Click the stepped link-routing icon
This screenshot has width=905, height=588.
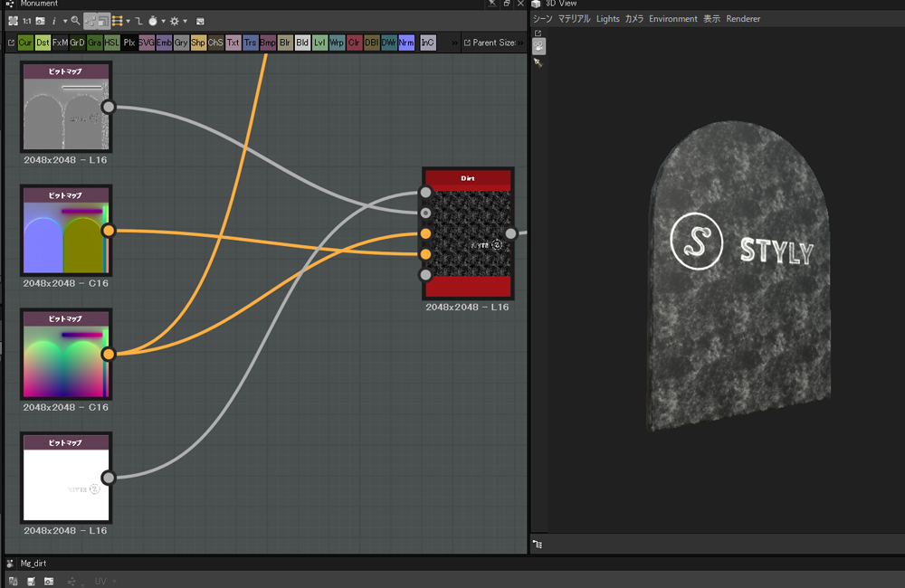pyautogui.click(x=139, y=22)
